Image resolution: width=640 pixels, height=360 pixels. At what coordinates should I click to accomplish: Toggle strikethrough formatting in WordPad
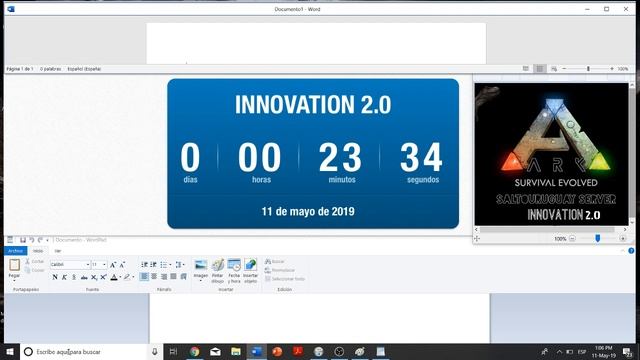tap(84, 277)
